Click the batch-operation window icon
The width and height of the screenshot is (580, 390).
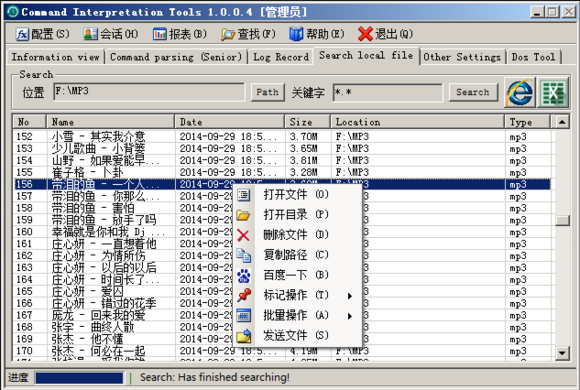pos(243,315)
